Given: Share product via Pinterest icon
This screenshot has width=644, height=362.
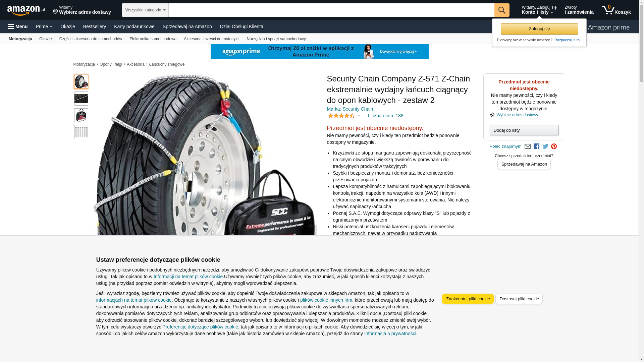Looking at the screenshot, I should [554, 146].
